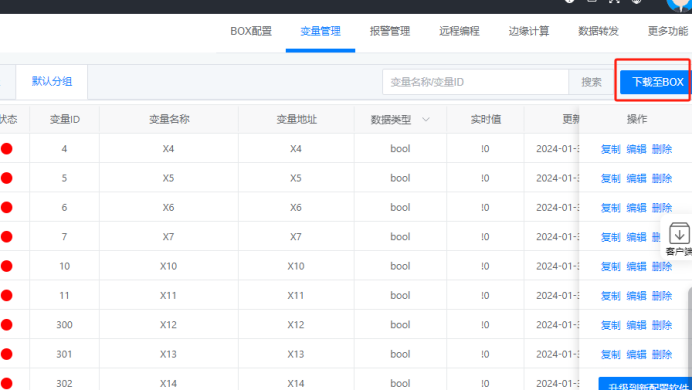Click 复制 in the X12 row
This screenshot has width=693, height=391.
pyautogui.click(x=610, y=325)
